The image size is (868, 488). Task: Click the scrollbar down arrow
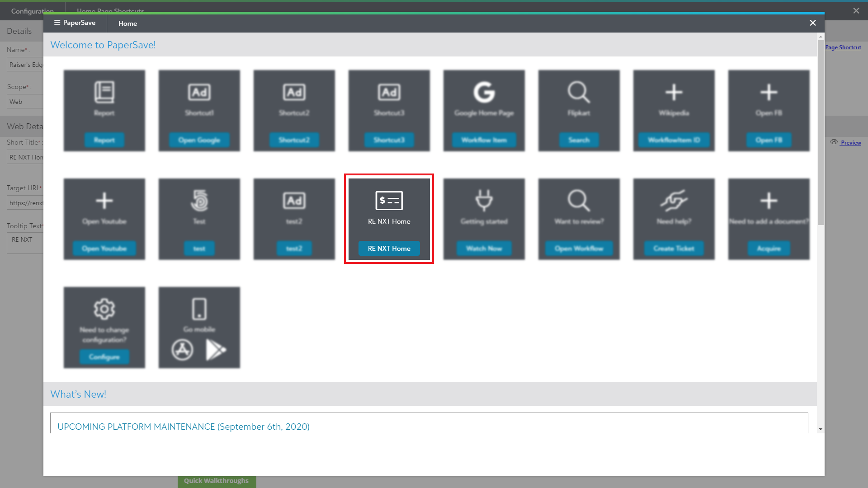[x=820, y=429]
